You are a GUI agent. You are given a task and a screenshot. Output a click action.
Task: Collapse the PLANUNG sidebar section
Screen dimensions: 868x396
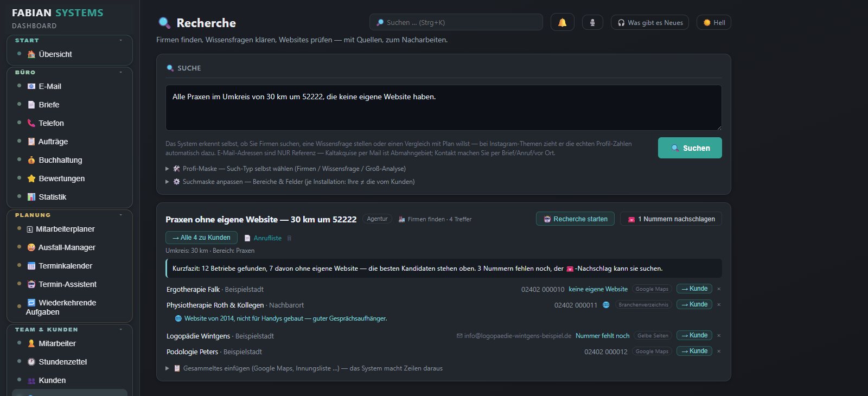pyautogui.click(x=120, y=215)
